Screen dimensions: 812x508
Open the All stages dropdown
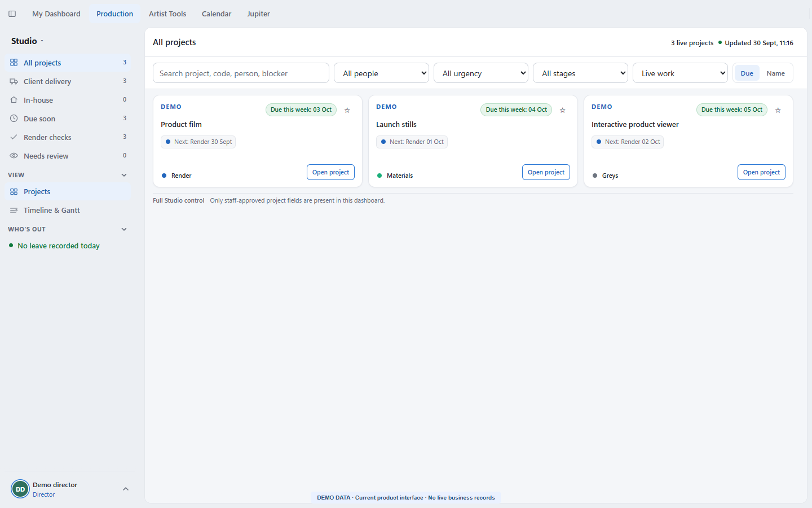click(x=580, y=73)
